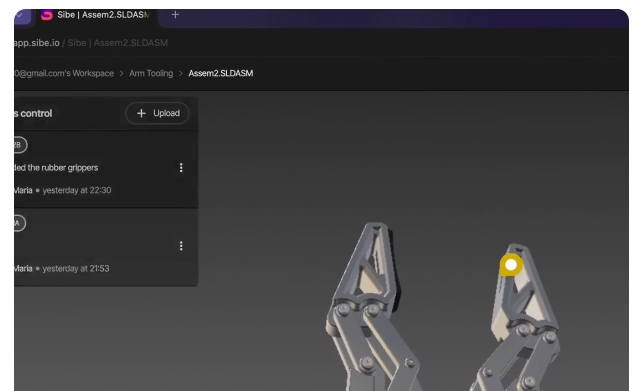Switch to the partially hidden leftmost tab

click(x=22, y=16)
